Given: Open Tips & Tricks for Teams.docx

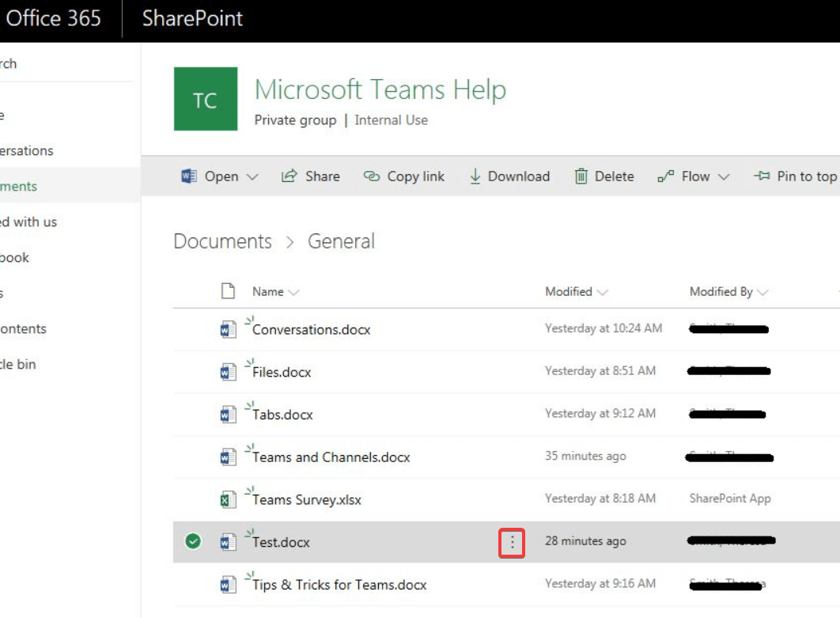Looking at the screenshot, I should [x=339, y=585].
